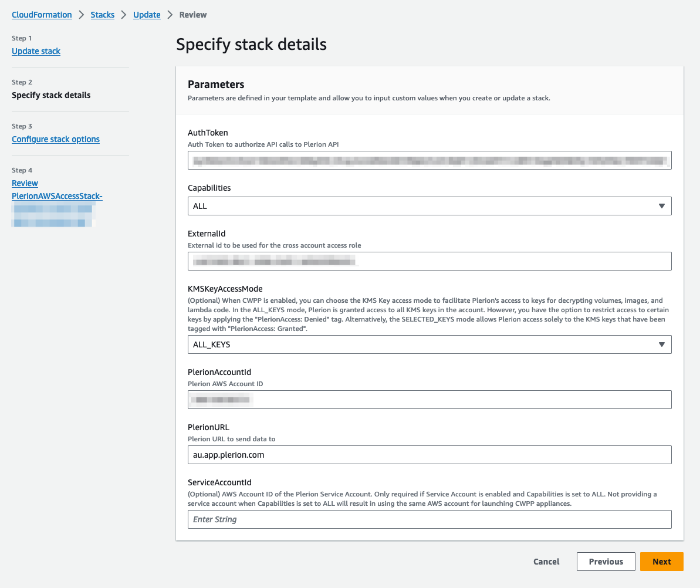Click the ExternalId cross account description

point(274,245)
